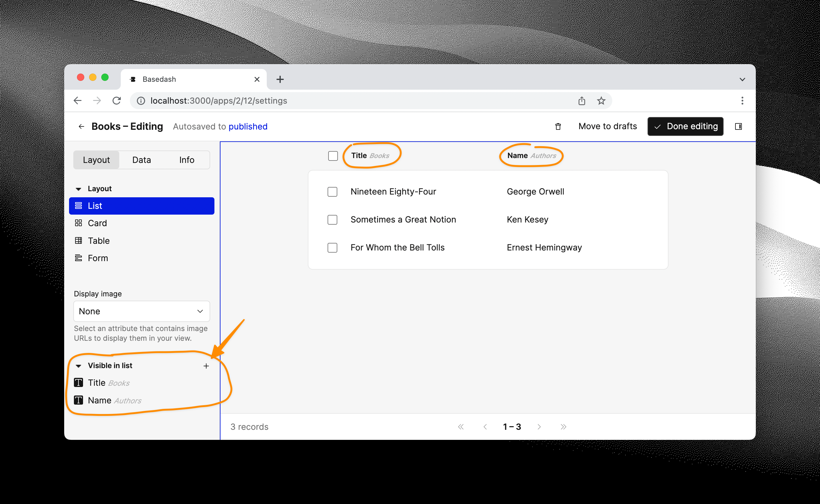820x504 pixels.
Task: Check the checkbox beside Nineteen Eighty-Four
Action: (x=332, y=192)
